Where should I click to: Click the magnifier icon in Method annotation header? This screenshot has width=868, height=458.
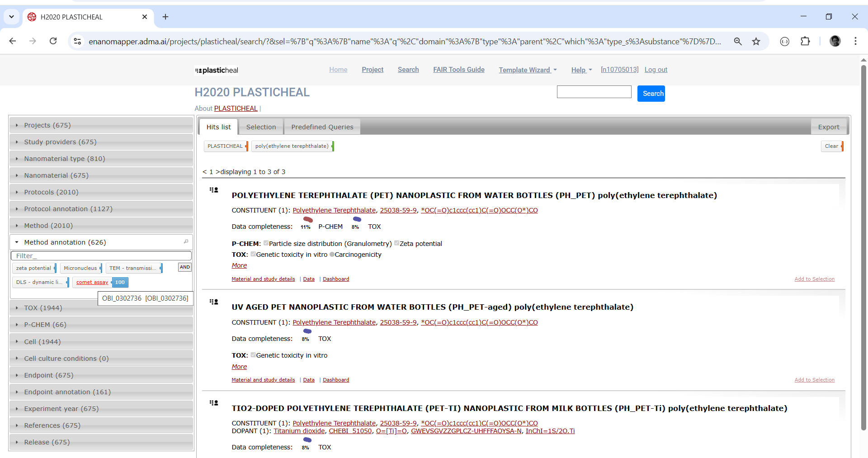[186, 242]
